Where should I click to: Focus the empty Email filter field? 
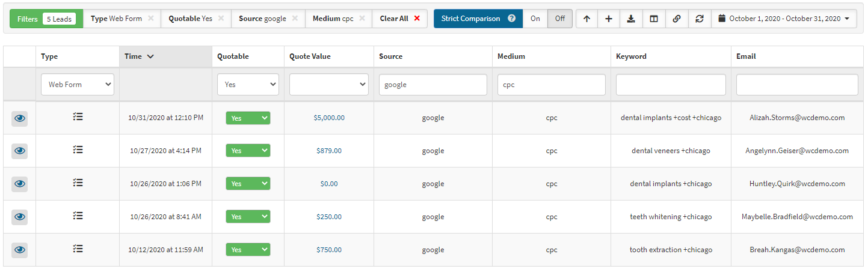(797, 85)
